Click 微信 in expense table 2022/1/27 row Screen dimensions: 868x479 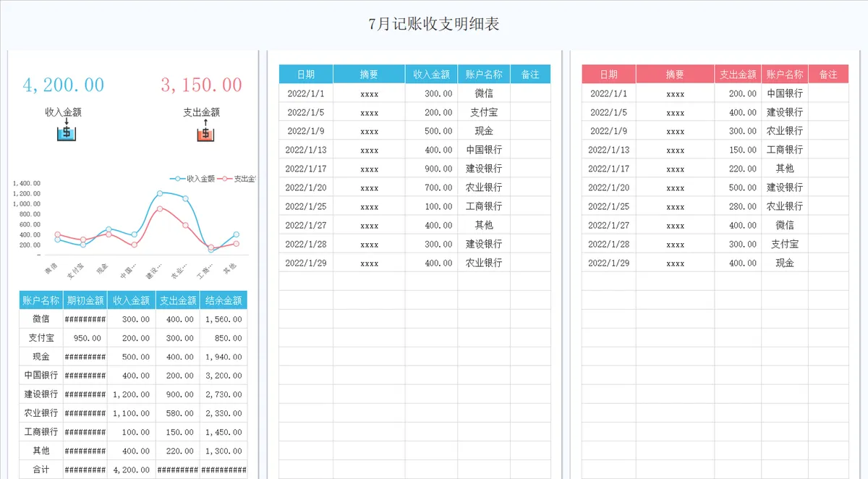coord(785,225)
